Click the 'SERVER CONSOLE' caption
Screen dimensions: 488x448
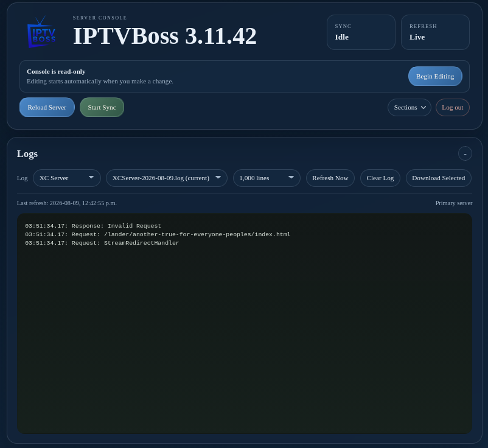[x=100, y=18]
